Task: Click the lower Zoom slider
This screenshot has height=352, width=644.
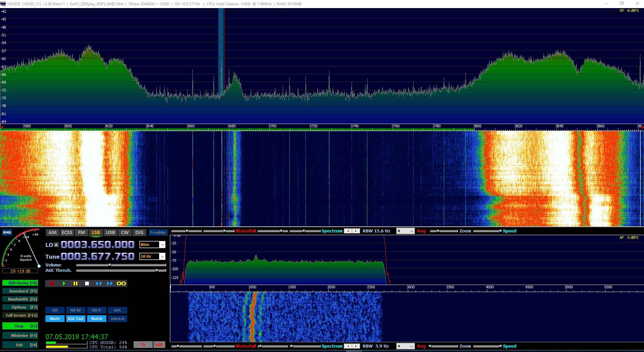Action: [444, 346]
